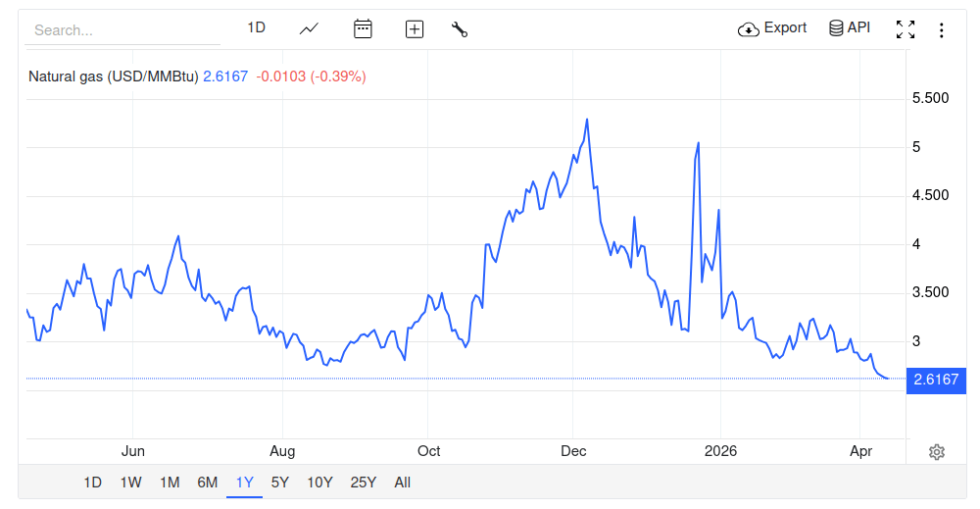The width and height of the screenshot is (980, 509).
Task: Switch to 25Y time range
Action: point(363,483)
